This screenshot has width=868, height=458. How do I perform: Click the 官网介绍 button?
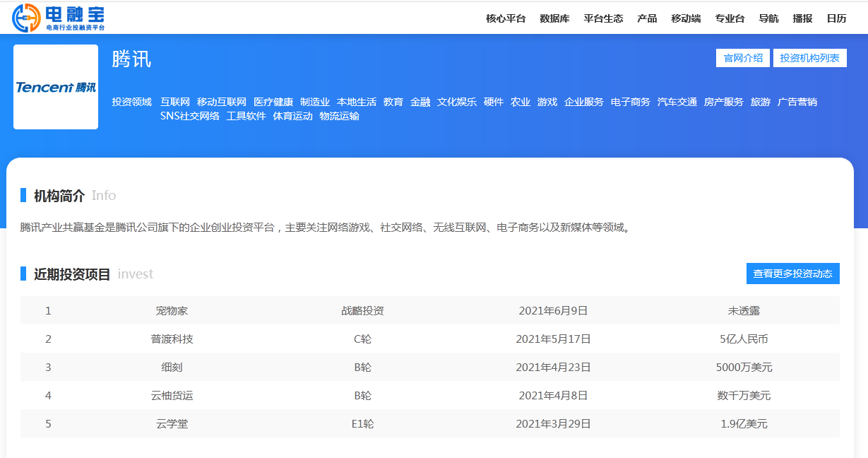coord(743,58)
